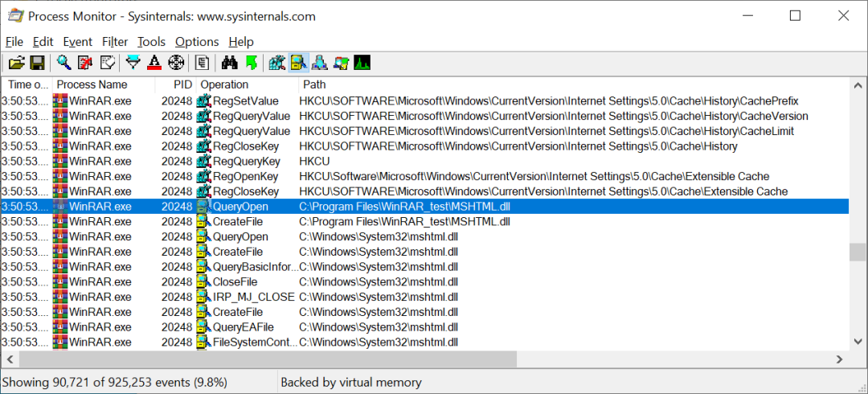The width and height of the screenshot is (868, 394).
Task: Click the Time column header
Action: (x=27, y=84)
